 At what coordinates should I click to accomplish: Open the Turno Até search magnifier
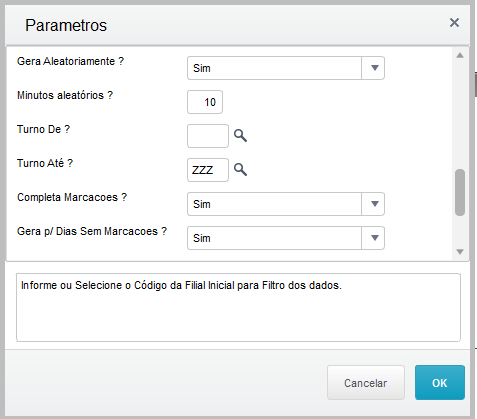point(240,170)
